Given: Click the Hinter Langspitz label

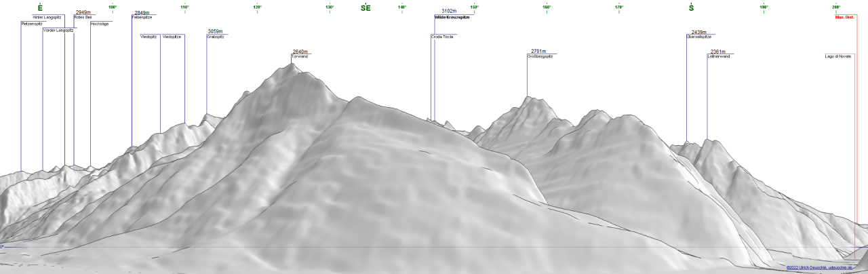Looking at the screenshot, I should click(x=47, y=17).
